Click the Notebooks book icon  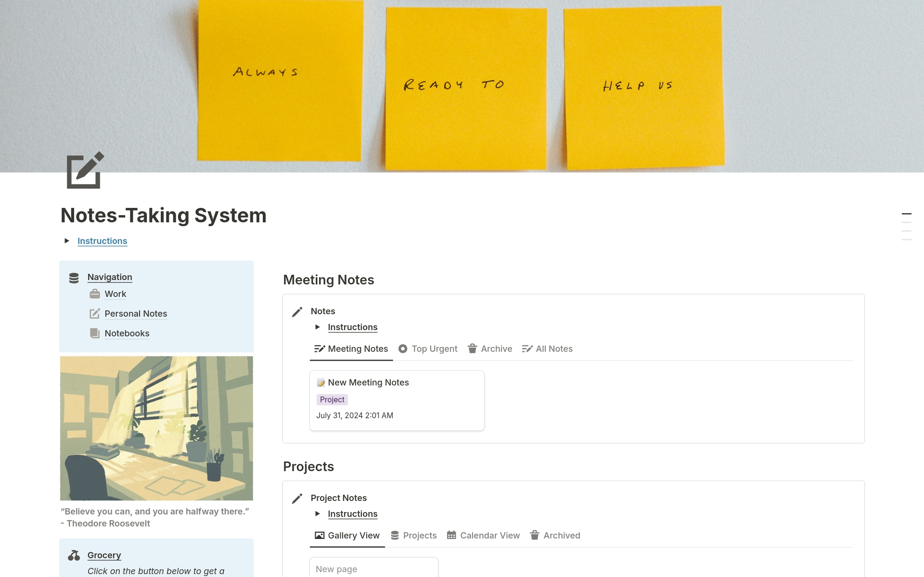tap(95, 333)
